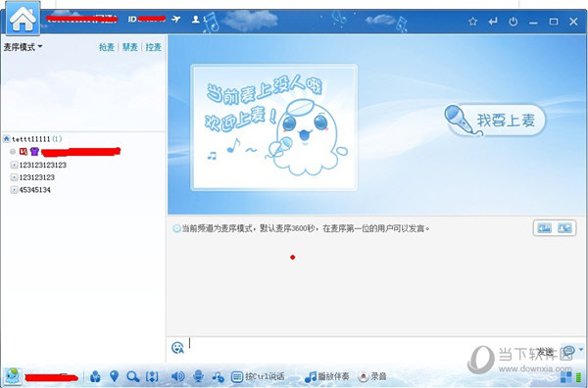Toggle the microphone icon in bottom toolbar
Viewport: 588px width, 388px height.
click(198, 376)
